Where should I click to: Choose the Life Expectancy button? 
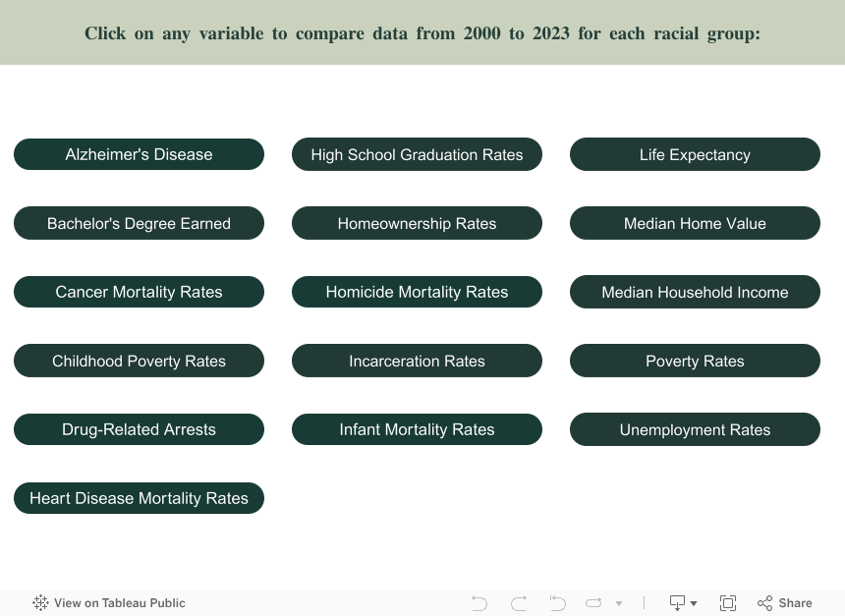tap(695, 154)
